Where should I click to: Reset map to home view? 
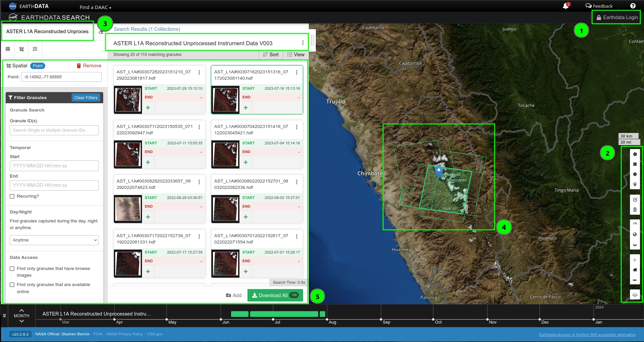(x=635, y=270)
